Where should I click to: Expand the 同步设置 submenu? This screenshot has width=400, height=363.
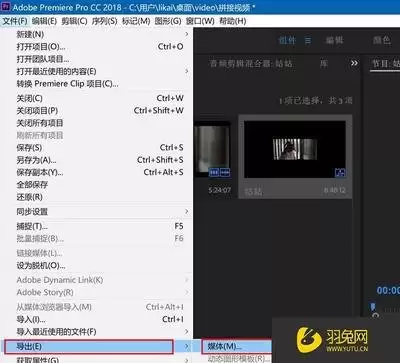tap(96, 211)
